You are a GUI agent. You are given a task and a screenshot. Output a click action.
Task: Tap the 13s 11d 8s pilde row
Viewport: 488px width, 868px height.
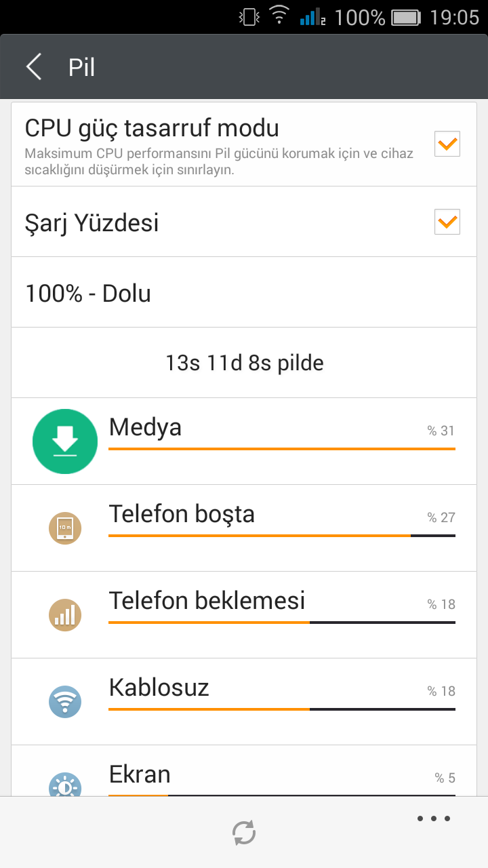tap(244, 363)
